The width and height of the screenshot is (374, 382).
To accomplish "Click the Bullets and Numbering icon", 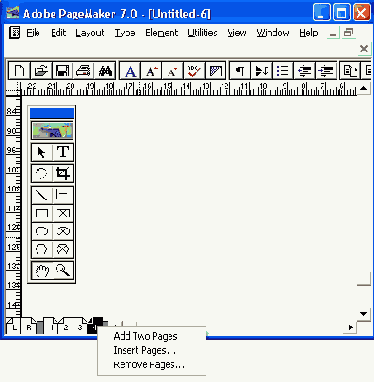I will (x=283, y=71).
